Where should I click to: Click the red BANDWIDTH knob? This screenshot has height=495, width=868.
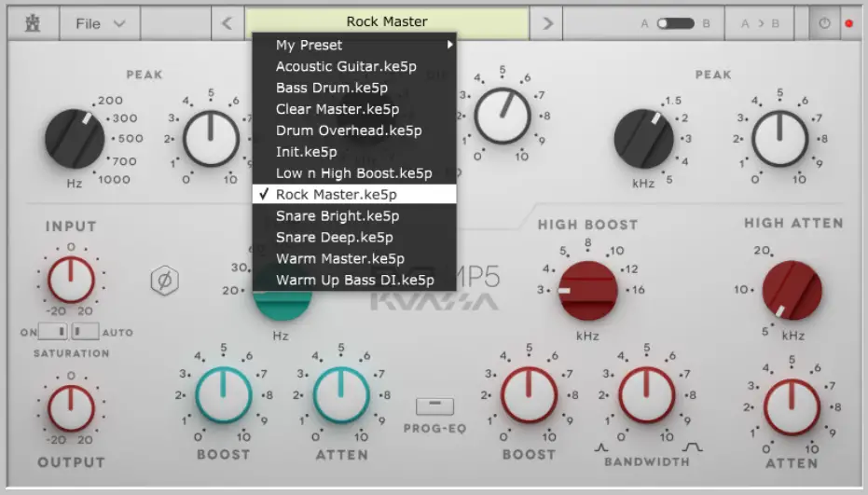click(x=647, y=394)
